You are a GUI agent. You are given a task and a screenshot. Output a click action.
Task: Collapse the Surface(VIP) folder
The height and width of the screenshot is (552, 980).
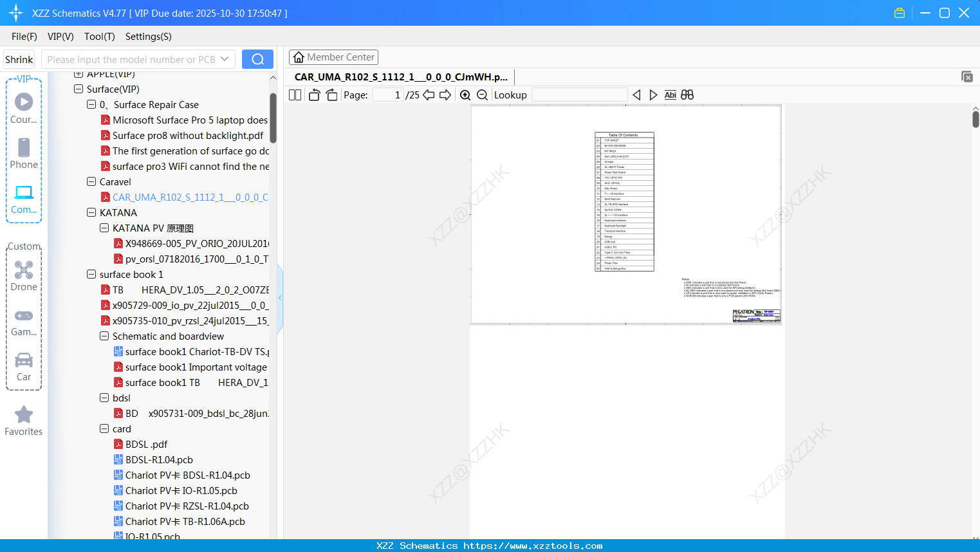coord(79,89)
